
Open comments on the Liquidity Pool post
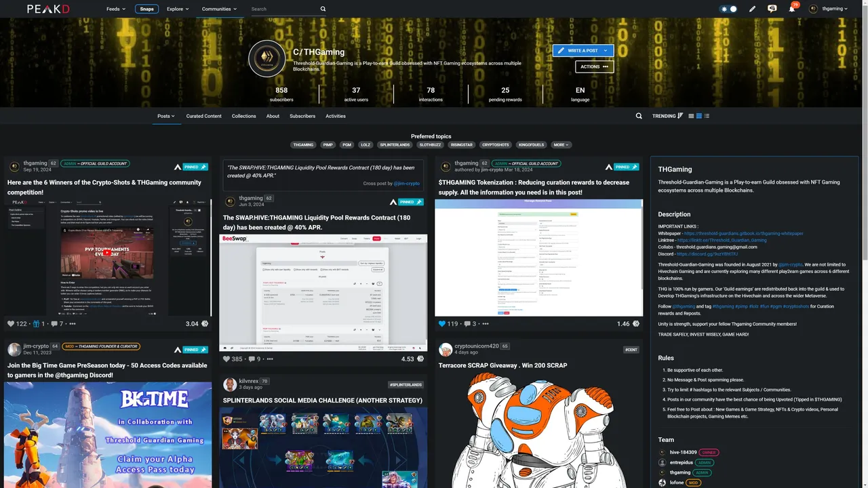coord(252,359)
